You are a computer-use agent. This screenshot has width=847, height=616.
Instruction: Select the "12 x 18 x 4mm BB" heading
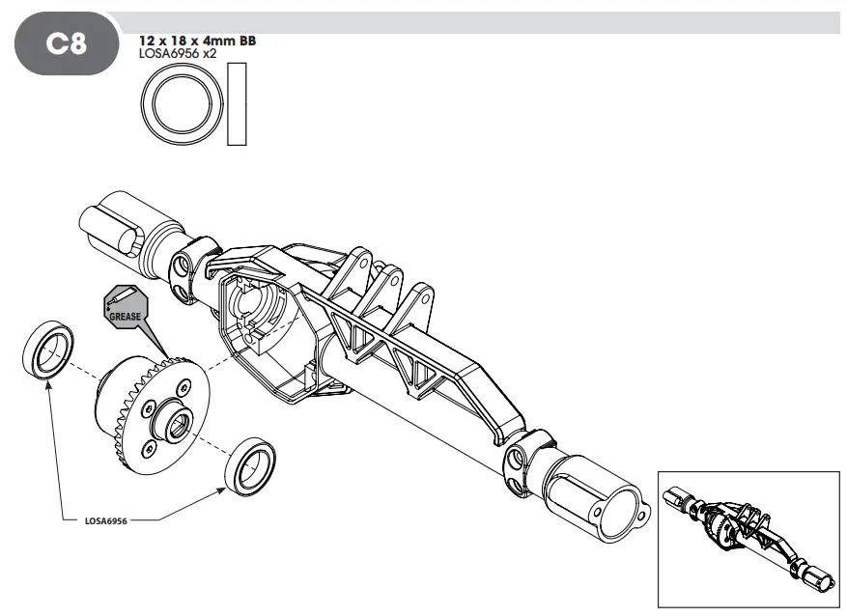click(x=197, y=41)
